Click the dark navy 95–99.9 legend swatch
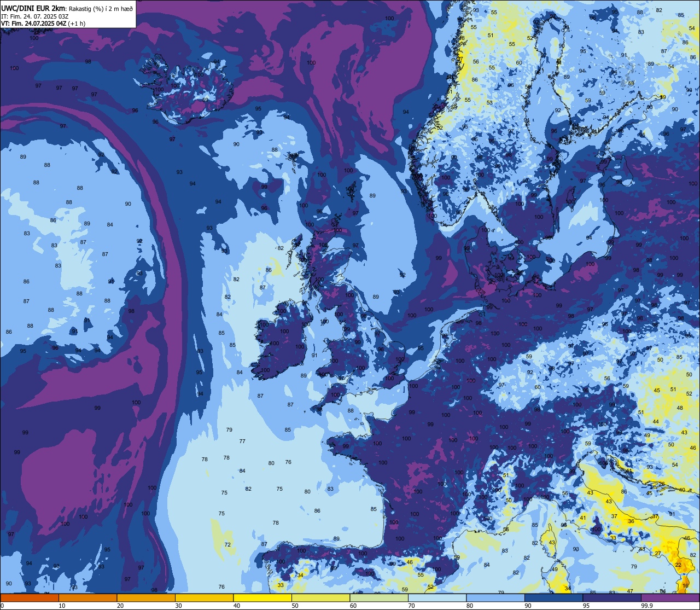 click(612, 597)
